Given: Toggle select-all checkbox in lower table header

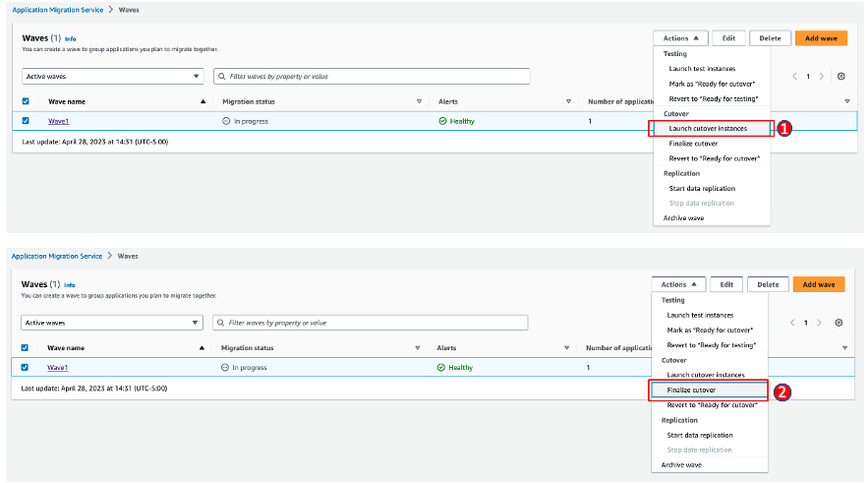Looking at the screenshot, I should click(25, 348).
